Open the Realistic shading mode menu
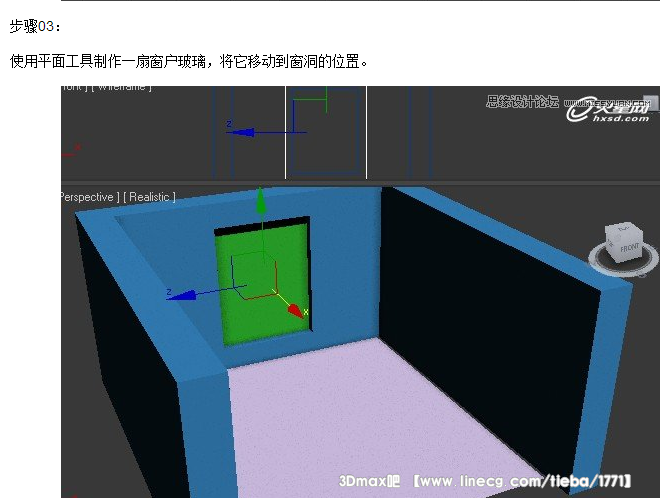The width and height of the screenshot is (660, 498). [x=150, y=198]
